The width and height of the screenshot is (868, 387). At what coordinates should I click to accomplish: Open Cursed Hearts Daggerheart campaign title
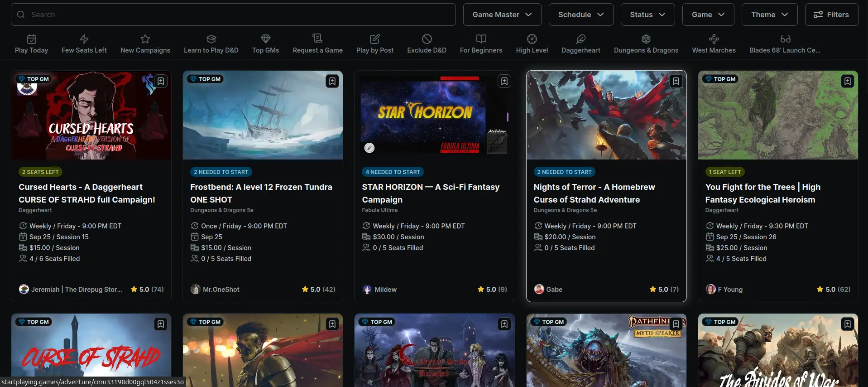pyautogui.click(x=87, y=193)
